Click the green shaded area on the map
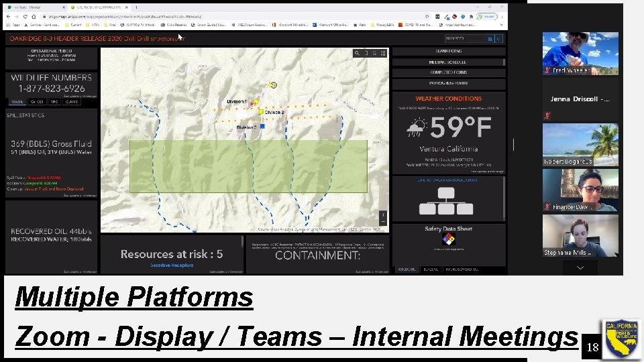Image resolution: width=644 pixels, height=362 pixels. coord(248,166)
